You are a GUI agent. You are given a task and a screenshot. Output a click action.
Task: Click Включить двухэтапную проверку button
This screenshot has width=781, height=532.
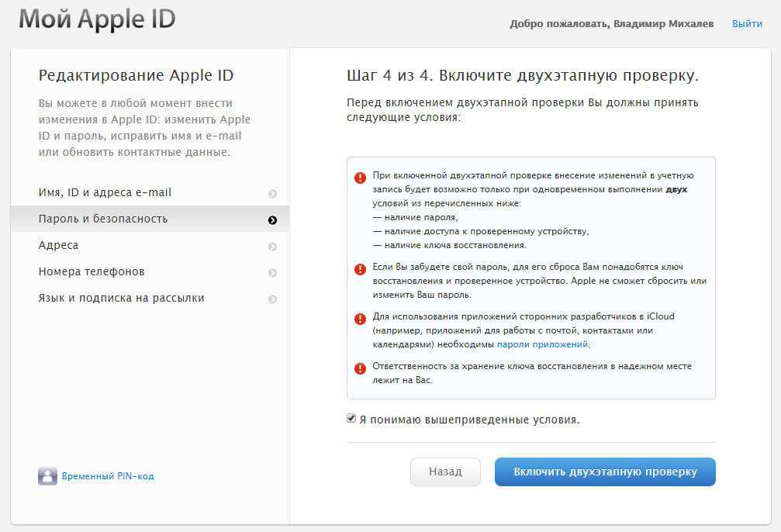(x=605, y=472)
